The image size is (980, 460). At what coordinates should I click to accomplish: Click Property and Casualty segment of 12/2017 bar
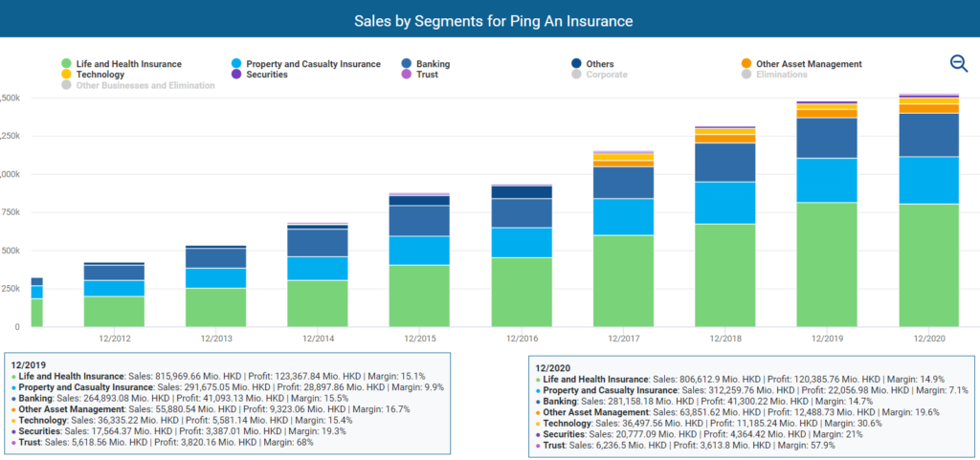click(623, 216)
